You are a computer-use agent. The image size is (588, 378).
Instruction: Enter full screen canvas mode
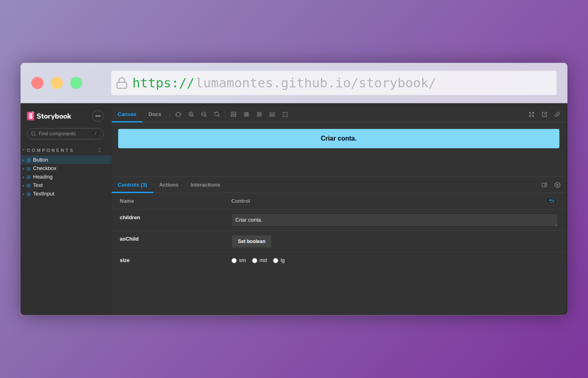tap(531, 114)
